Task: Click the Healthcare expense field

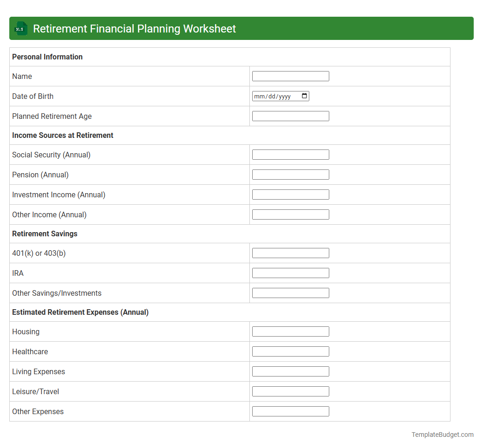Action: point(290,351)
